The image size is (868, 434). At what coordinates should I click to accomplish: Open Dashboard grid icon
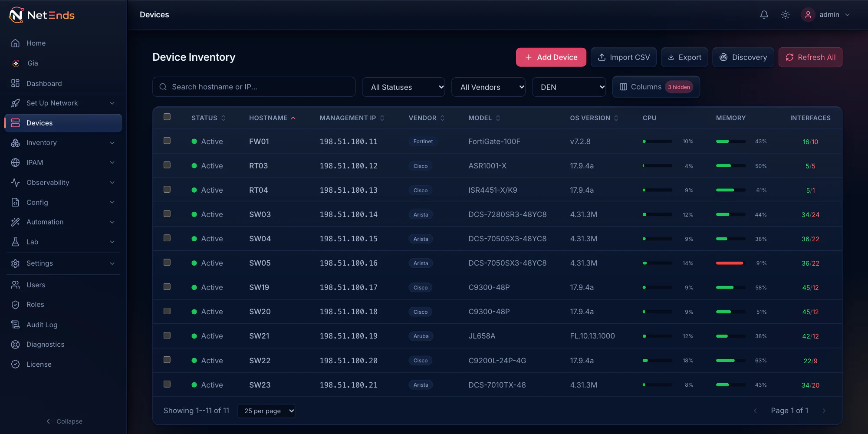[16, 83]
